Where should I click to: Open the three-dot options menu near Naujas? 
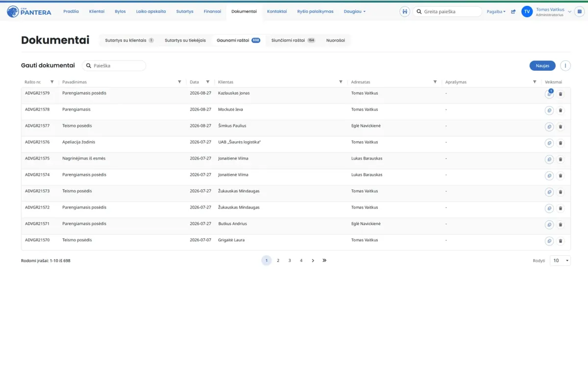(x=565, y=66)
